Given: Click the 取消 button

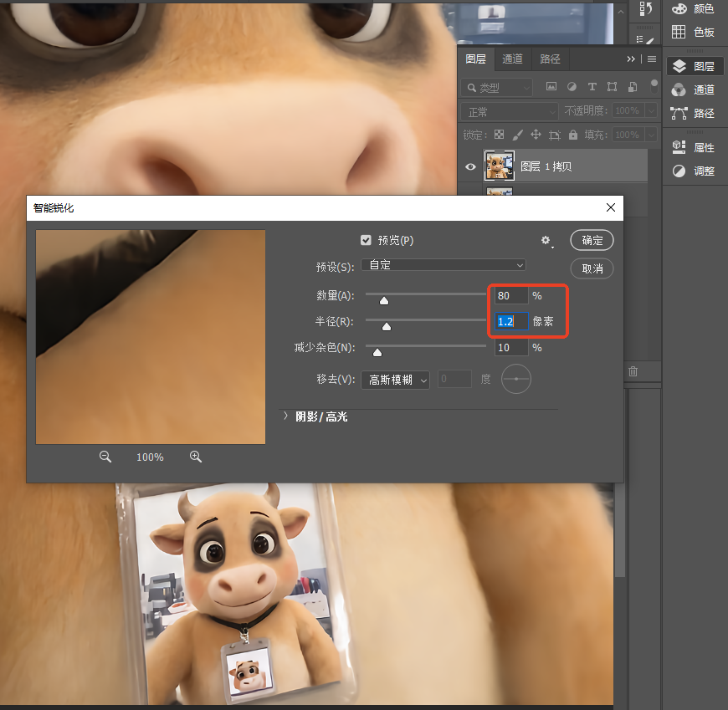Looking at the screenshot, I should point(592,268).
